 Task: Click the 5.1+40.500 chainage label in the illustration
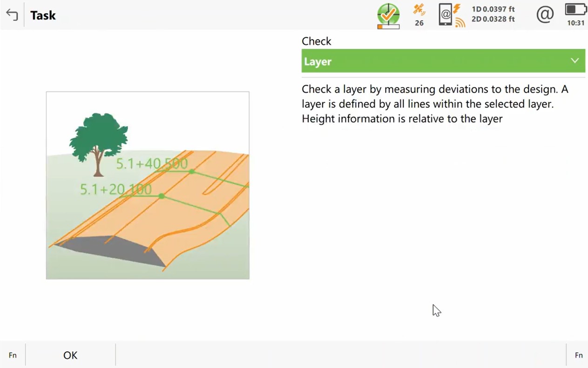tap(152, 163)
